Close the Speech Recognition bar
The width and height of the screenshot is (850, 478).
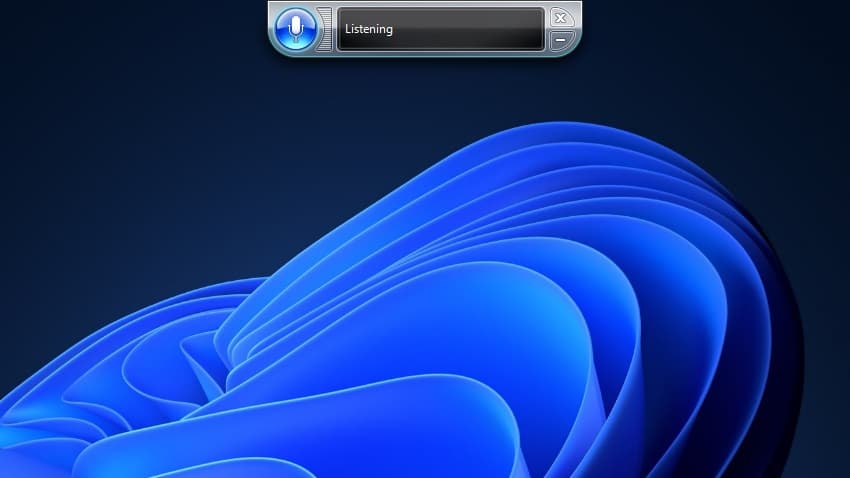point(561,17)
